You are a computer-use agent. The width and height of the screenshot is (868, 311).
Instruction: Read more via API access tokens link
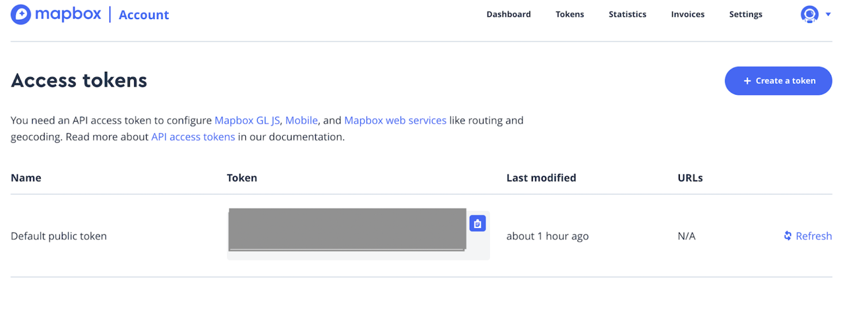[193, 137]
